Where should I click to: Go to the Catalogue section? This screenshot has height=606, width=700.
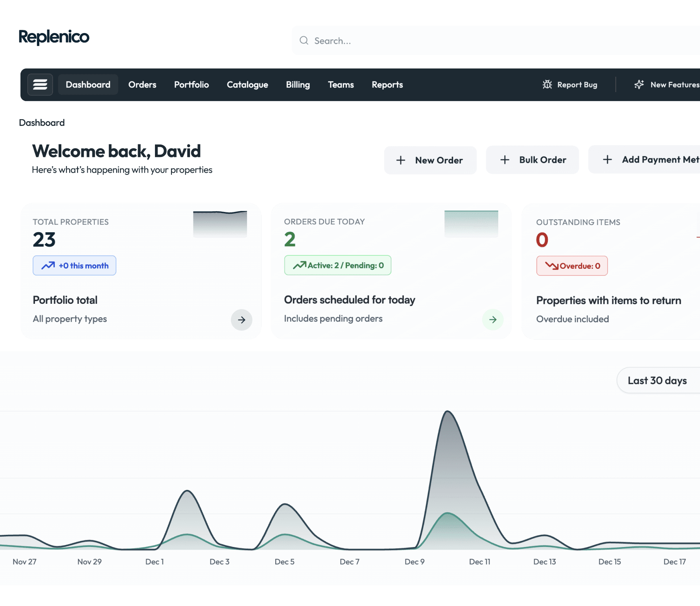pyautogui.click(x=247, y=85)
